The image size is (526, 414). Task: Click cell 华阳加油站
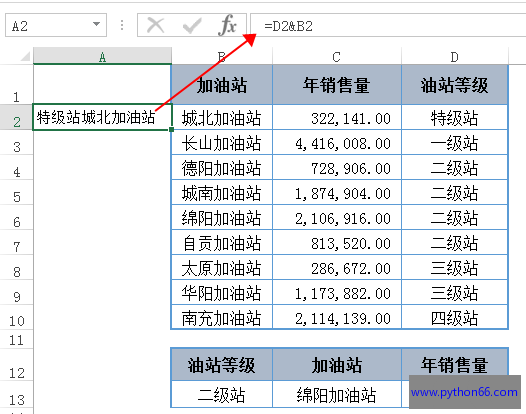pyautogui.click(x=222, y=292)
